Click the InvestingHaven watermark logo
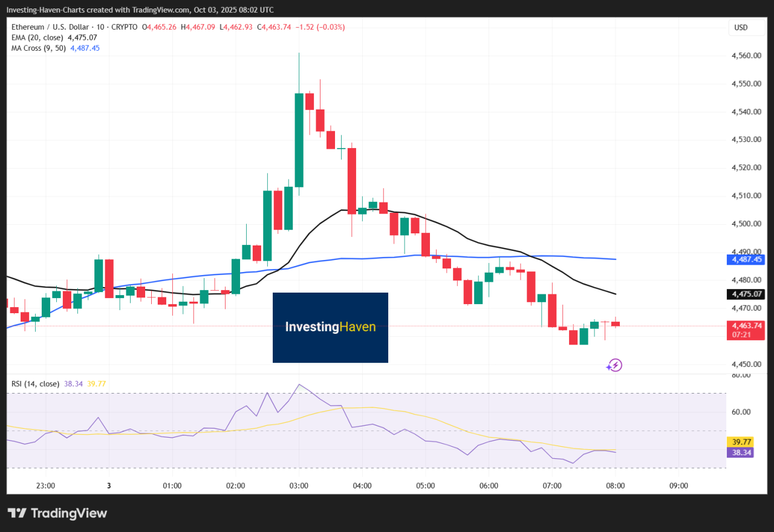Screen dimensions: 774x532 tap(330, 327)
